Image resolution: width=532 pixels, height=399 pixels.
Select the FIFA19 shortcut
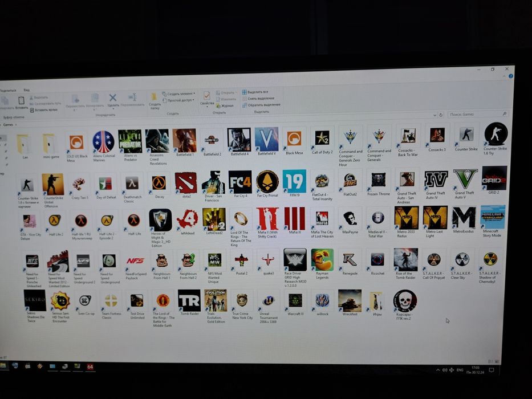click(294, 181)
